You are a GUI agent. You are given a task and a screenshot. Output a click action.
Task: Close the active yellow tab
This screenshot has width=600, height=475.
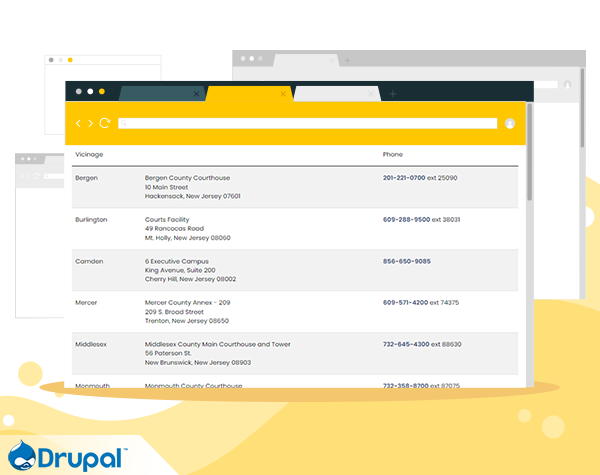(283, 94)
